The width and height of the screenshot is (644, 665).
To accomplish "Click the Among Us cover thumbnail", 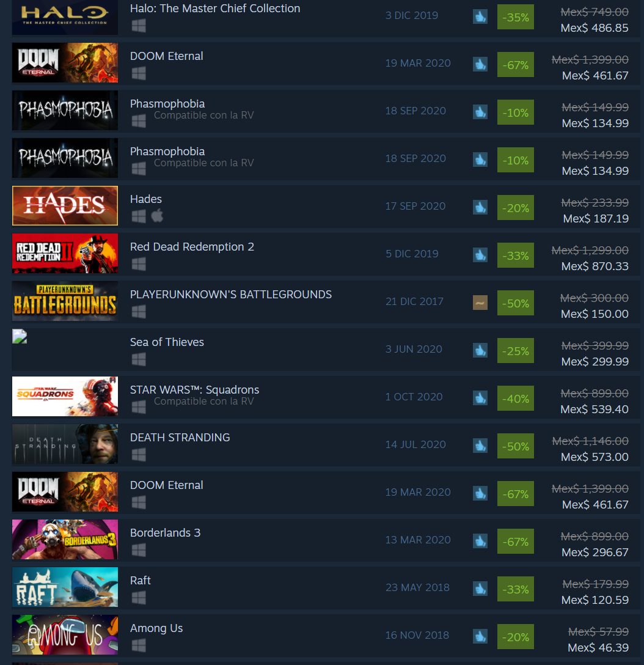I will click(x=65, y=635).
